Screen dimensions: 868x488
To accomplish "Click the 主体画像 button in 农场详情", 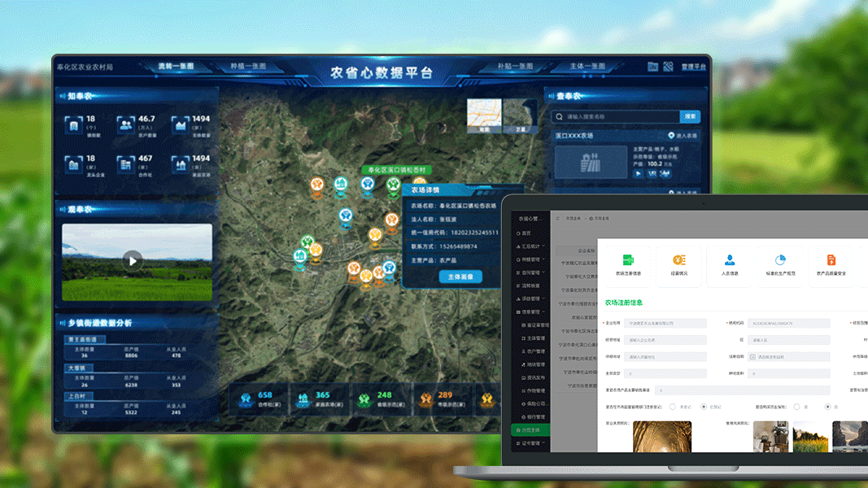I will coord(460,277).
